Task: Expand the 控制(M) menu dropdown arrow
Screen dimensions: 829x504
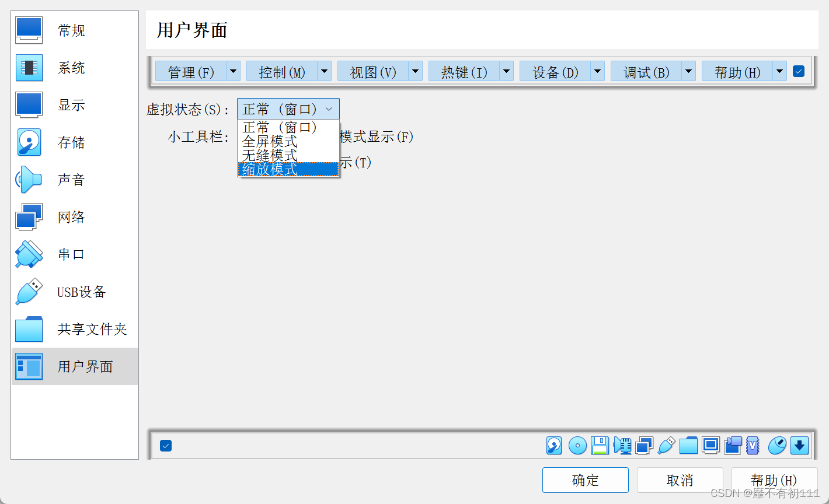Action: (325, 72)
